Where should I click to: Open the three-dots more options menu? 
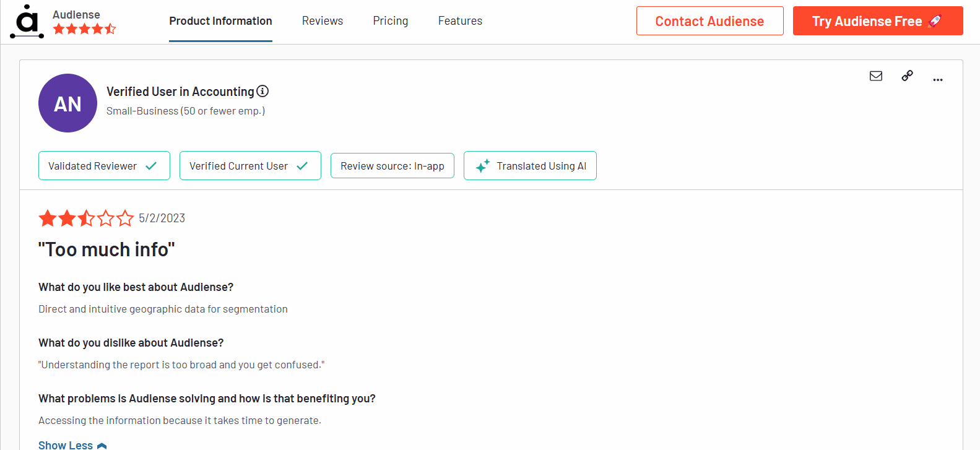click(938, 79)
